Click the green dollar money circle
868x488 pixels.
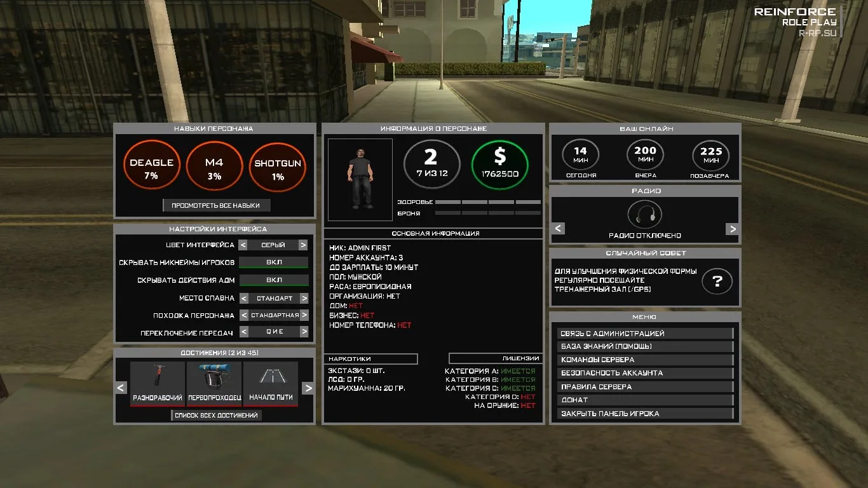(500, 164)
